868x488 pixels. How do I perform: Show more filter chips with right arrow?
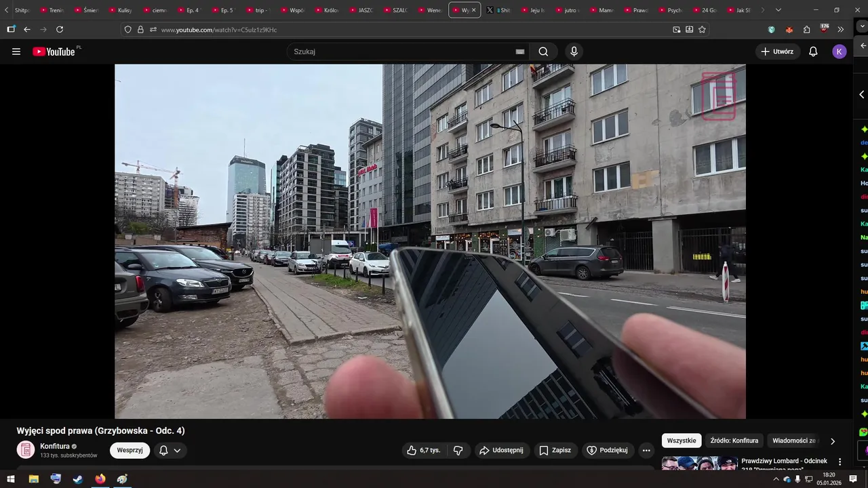click(x=833, y=441)
